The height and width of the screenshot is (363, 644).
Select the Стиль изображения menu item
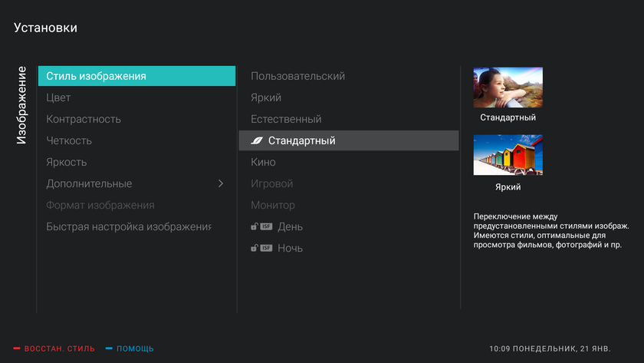(x=136, y=76)
